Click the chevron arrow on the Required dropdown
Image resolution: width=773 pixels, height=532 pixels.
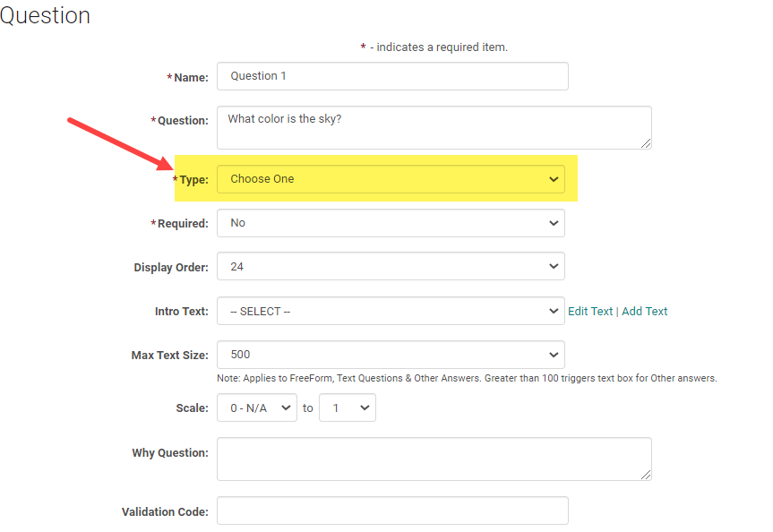point(553,223)
